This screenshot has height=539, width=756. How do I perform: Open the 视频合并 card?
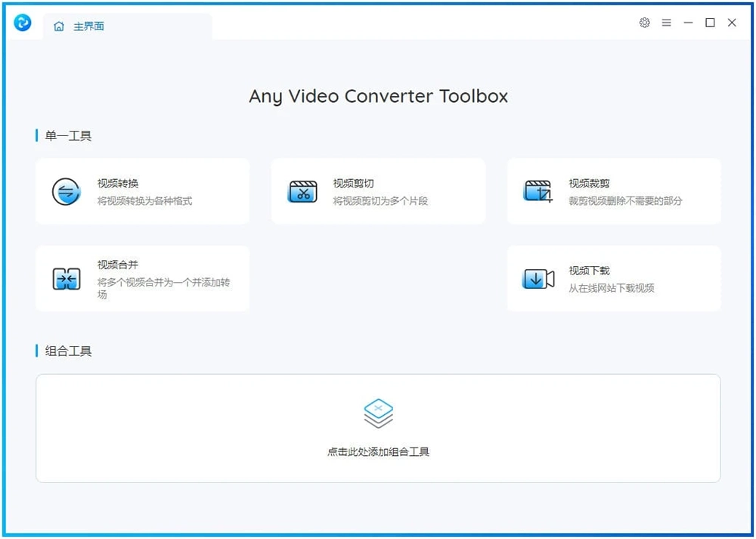pyautogui.click(x=142, y=278)
